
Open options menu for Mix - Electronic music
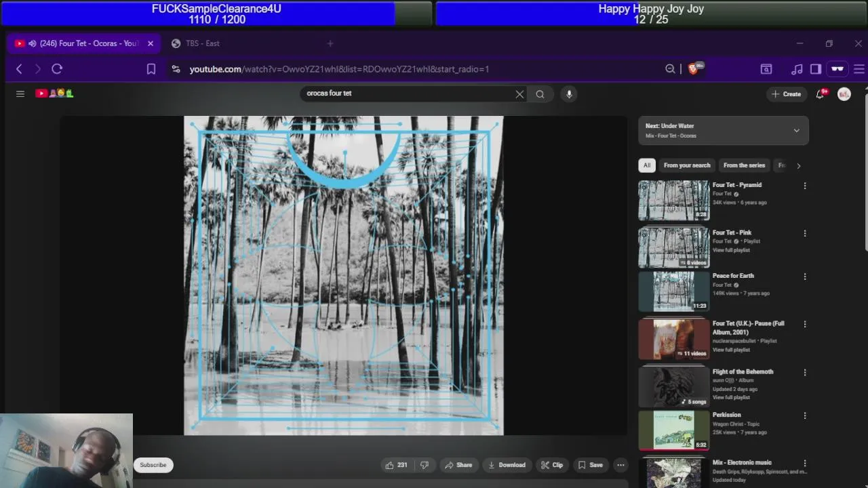point(805,463)
